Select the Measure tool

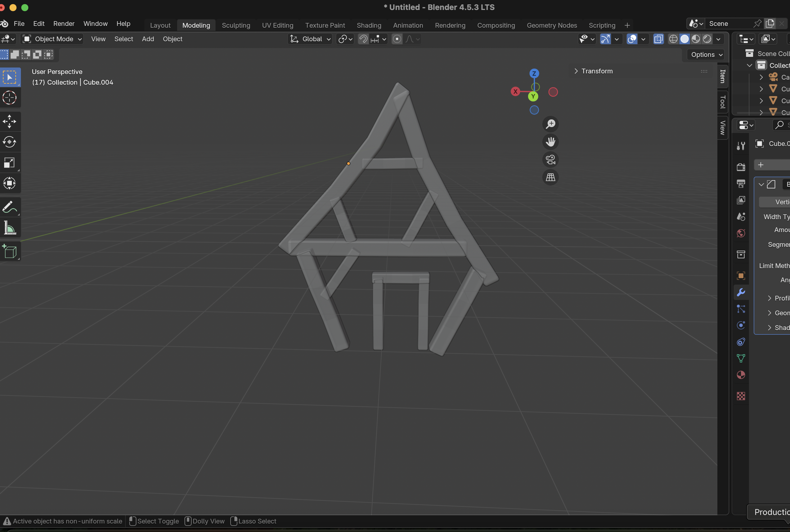tap(9, 228)
